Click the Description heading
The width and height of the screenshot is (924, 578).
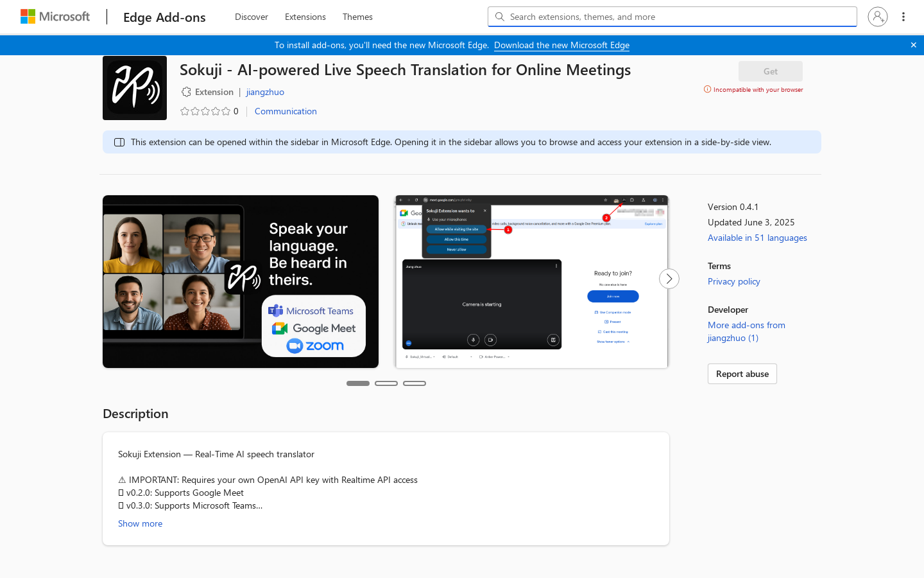pyautogui.click(x=135, y=414)
